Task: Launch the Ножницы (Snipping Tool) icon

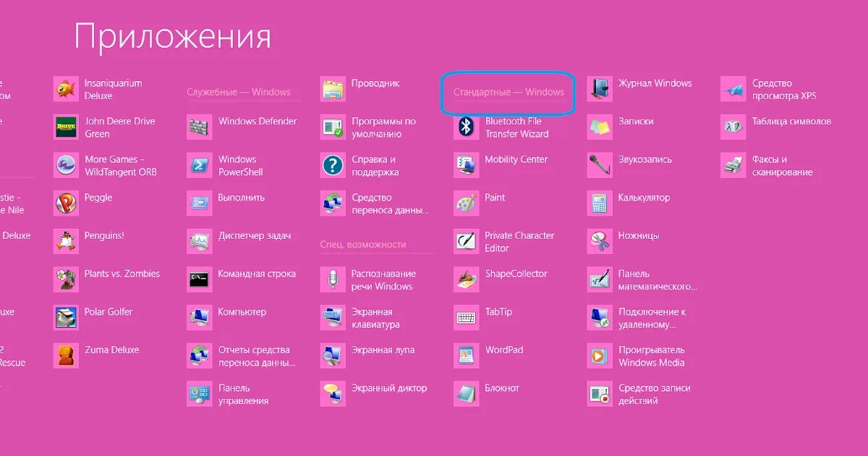Action: (600, 242)
